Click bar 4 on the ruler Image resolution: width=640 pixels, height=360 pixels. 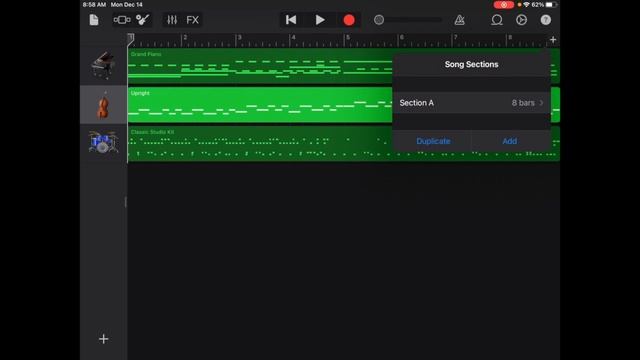point(293,38)
